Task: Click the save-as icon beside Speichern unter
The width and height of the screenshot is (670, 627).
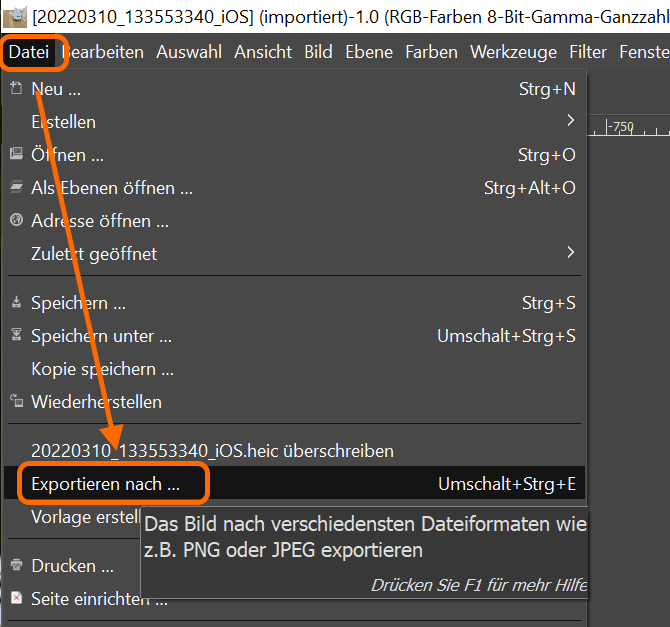Action: click(15, 336)
